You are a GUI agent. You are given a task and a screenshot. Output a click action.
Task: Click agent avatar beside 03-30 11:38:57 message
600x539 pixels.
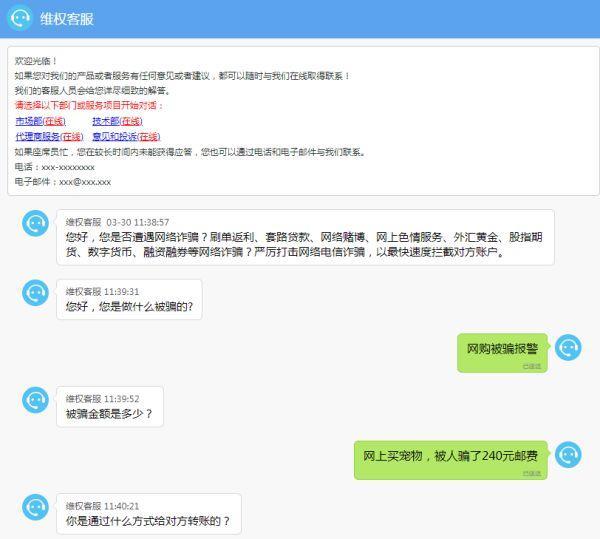pos(36,223)
